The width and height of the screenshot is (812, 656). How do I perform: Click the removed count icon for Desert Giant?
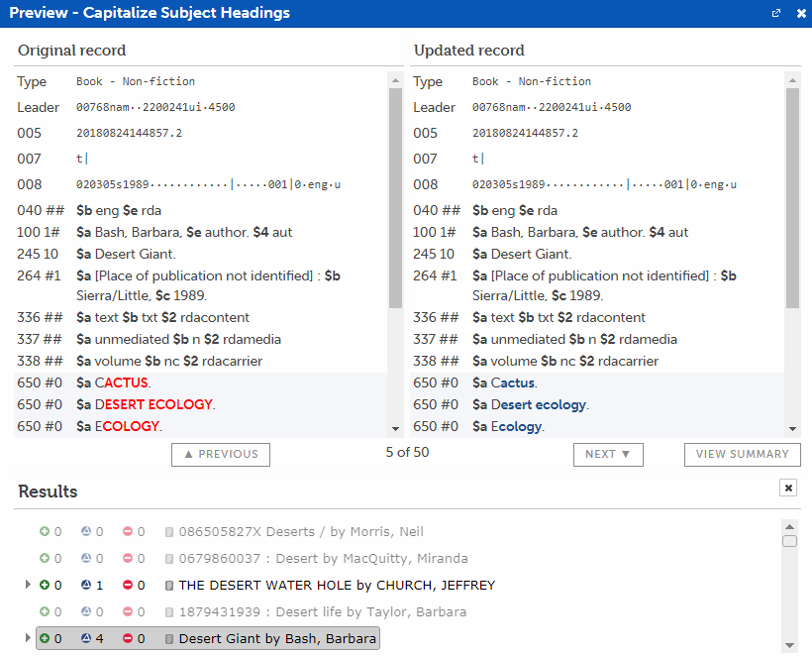click(128, 639)
